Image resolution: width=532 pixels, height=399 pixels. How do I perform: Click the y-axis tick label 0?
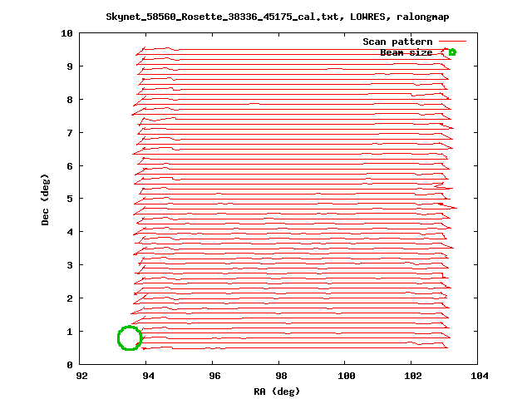tap(70, 365)
